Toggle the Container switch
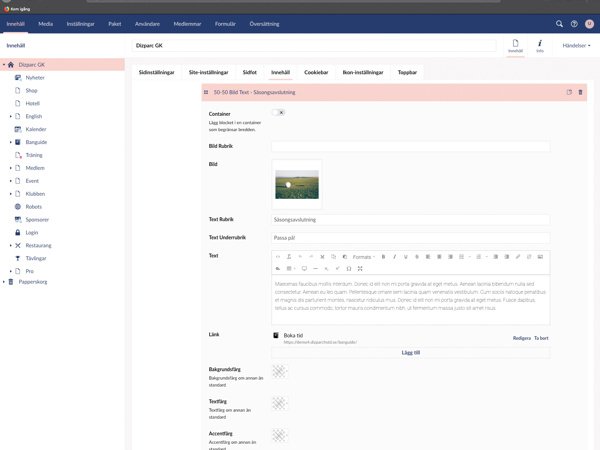600x450 pixels. click(278, 112)
